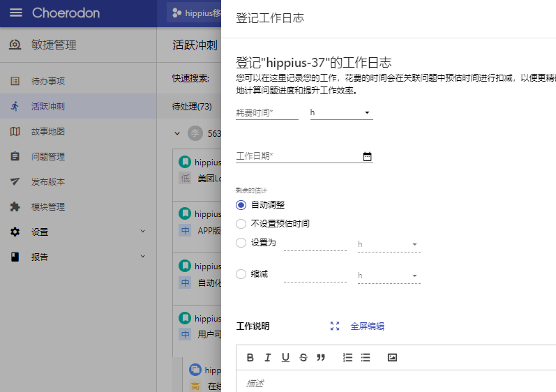This screenshot has height=392, width=556.
Task: Open the 缩减 unit dropdown
Action: 389,276
